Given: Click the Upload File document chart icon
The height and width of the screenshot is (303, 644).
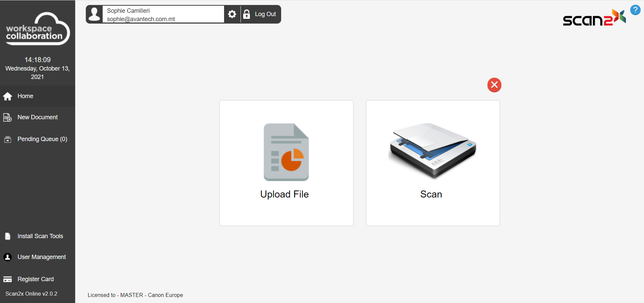Looking at the screenshot, I should (286, 152).
